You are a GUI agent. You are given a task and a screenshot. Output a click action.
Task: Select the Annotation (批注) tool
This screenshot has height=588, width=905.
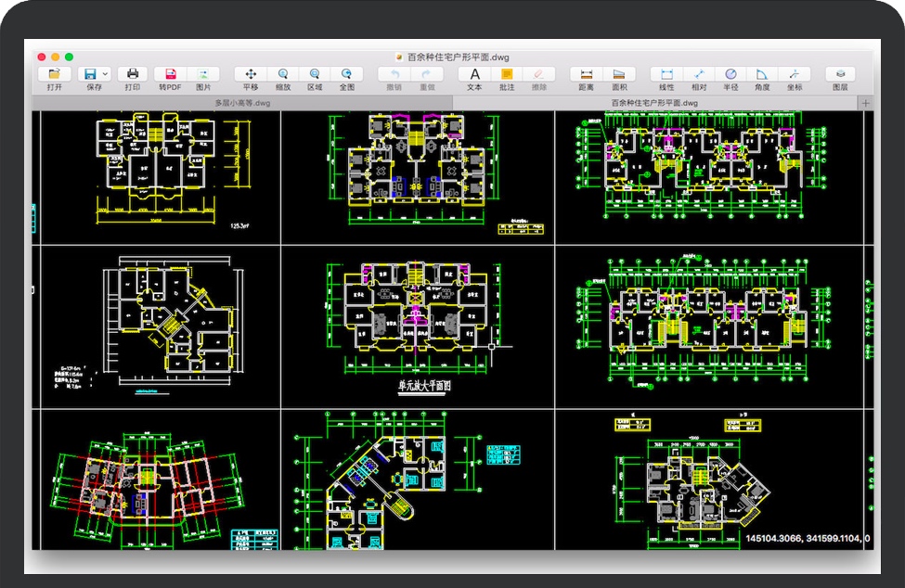coord(507,74)
